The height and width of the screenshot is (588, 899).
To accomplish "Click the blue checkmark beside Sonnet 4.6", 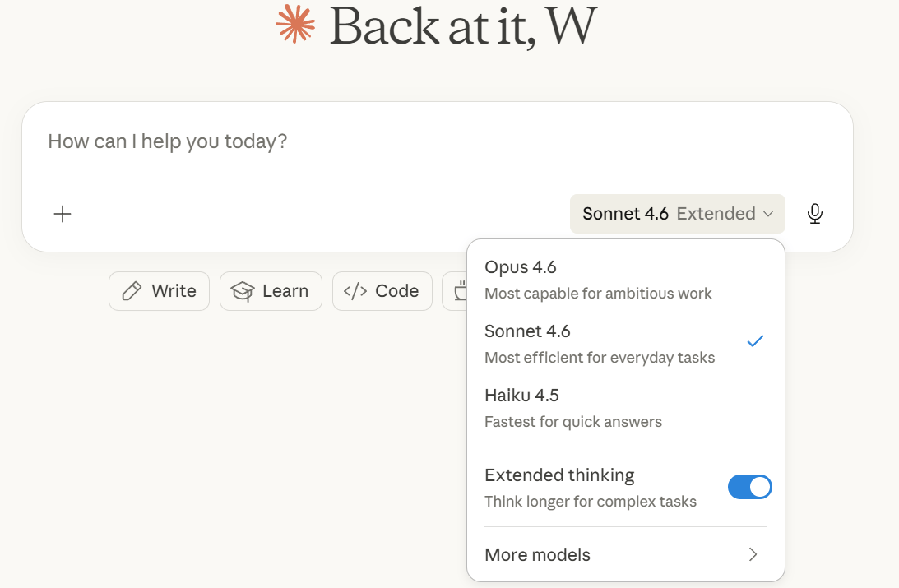I will click(755, 341).
